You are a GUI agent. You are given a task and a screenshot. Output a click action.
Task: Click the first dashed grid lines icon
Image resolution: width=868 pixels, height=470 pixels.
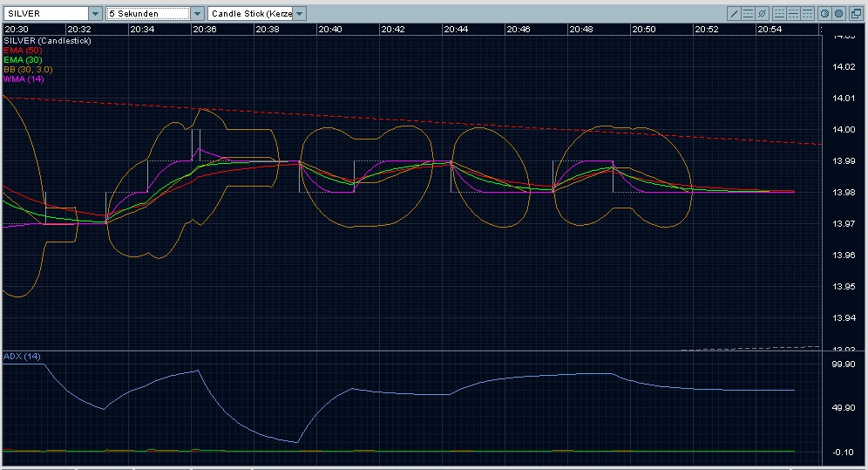pos(779,14)
